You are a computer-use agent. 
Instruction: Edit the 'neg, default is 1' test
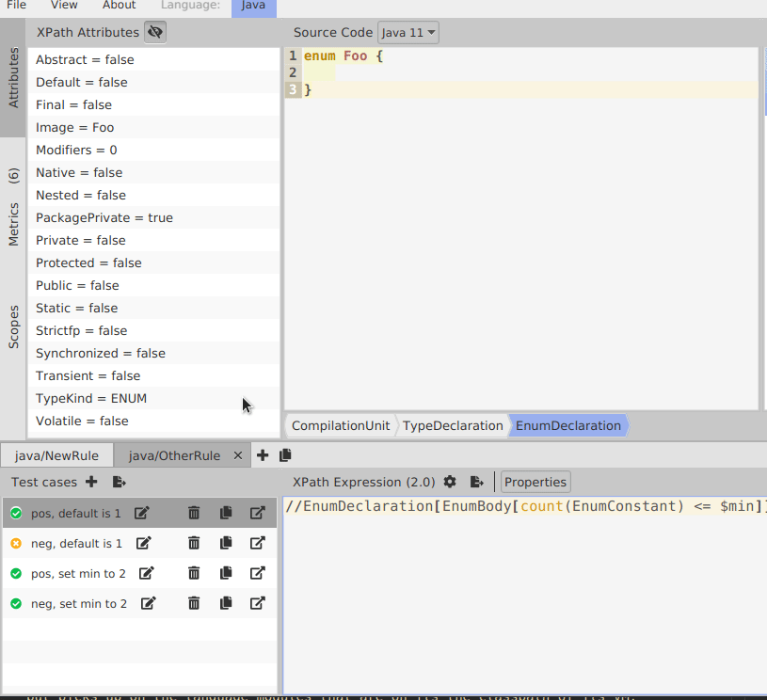(x=144, y=543)
